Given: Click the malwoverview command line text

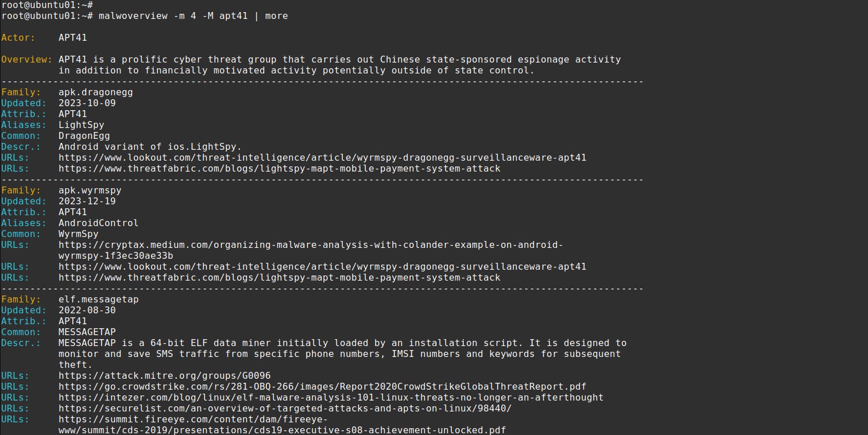Looking at the screenshot, I should [x=193, y=16].
